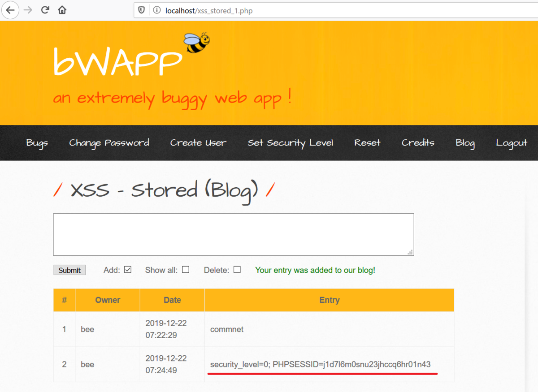
Task: Click the Owner column header
Action: coord(108,300)
